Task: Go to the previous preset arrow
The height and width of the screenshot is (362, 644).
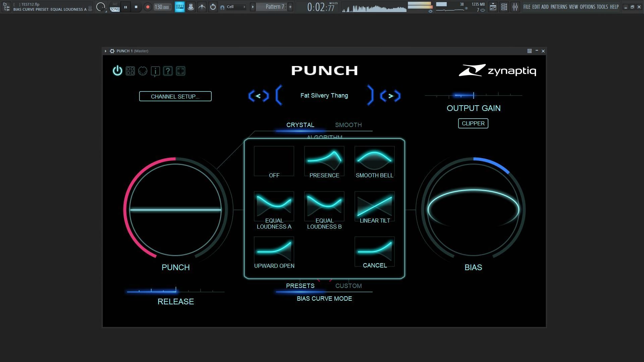Action: 258,96
